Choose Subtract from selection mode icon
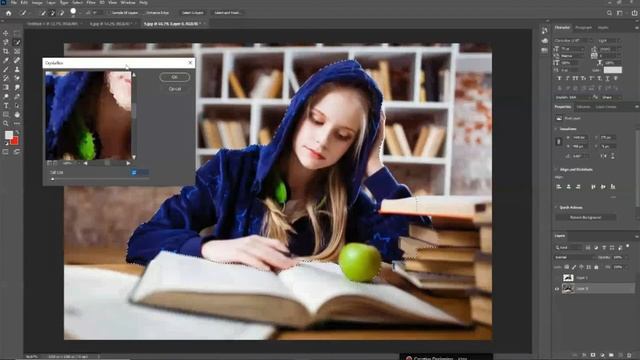The image size is (640, 360). click(x=62, y=13)
